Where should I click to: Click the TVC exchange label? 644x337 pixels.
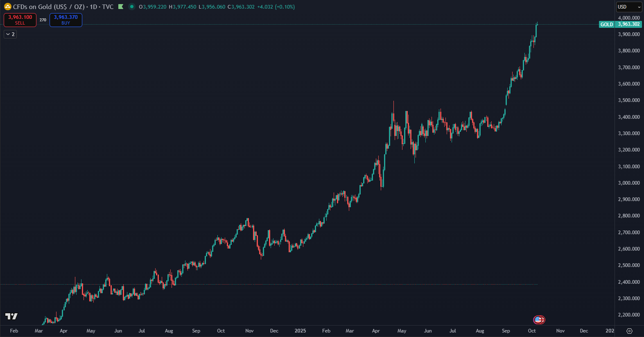tap(108, 7)
